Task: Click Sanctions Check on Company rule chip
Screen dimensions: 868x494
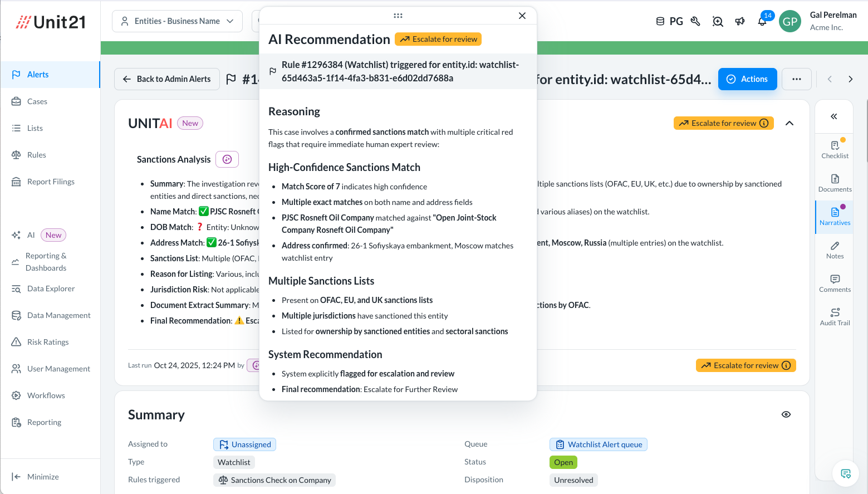Action: pyautogui.click(x=274, y=480)
